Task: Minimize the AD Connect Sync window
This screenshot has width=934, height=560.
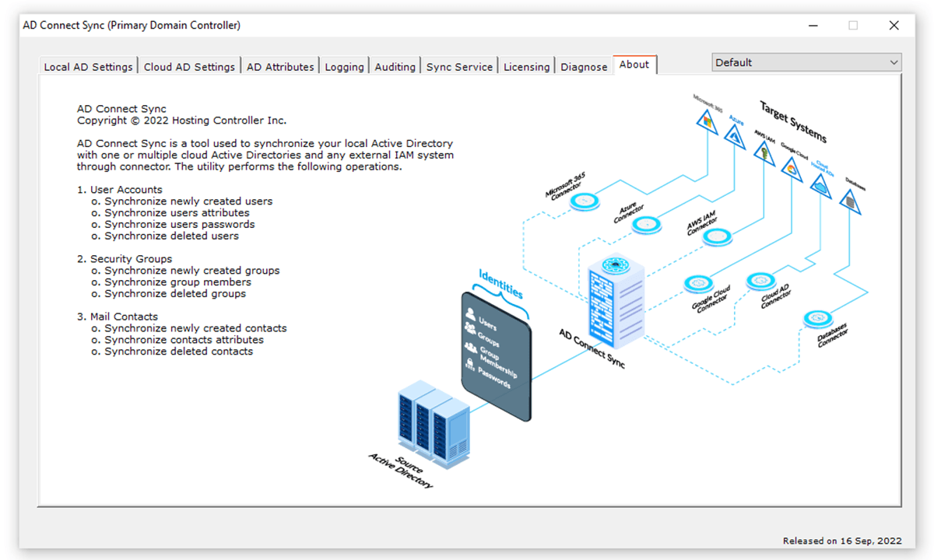Action: click(812, 26)
